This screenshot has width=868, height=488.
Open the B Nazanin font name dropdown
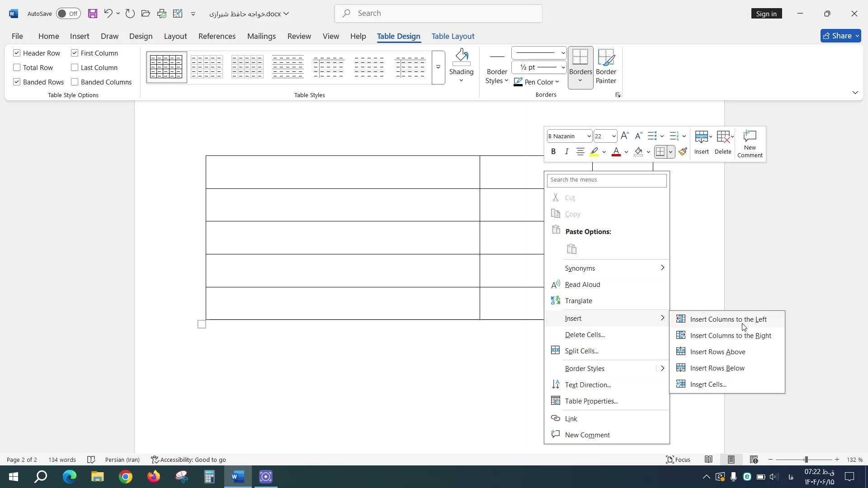589,136
